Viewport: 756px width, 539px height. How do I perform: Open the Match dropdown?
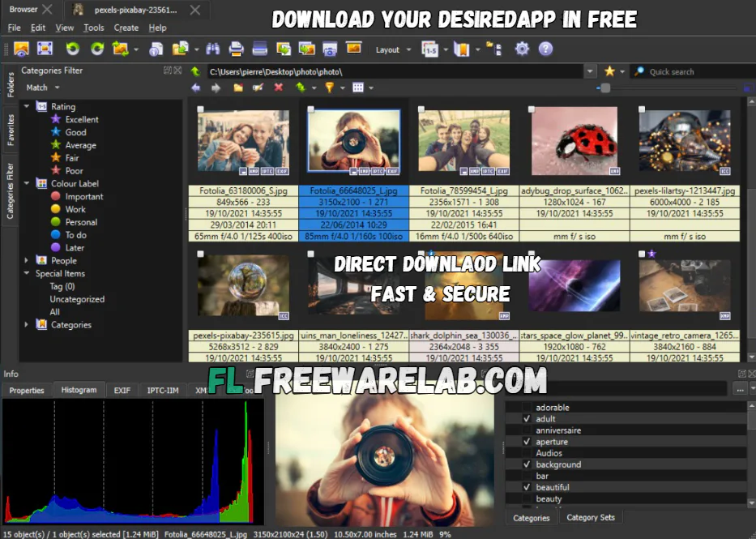point(43,88)
